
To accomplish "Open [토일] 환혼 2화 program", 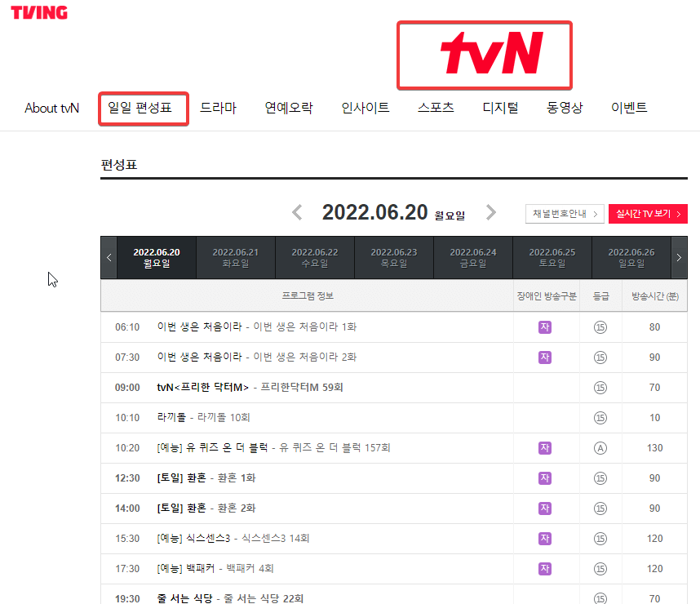I will [x=206, y=509].
